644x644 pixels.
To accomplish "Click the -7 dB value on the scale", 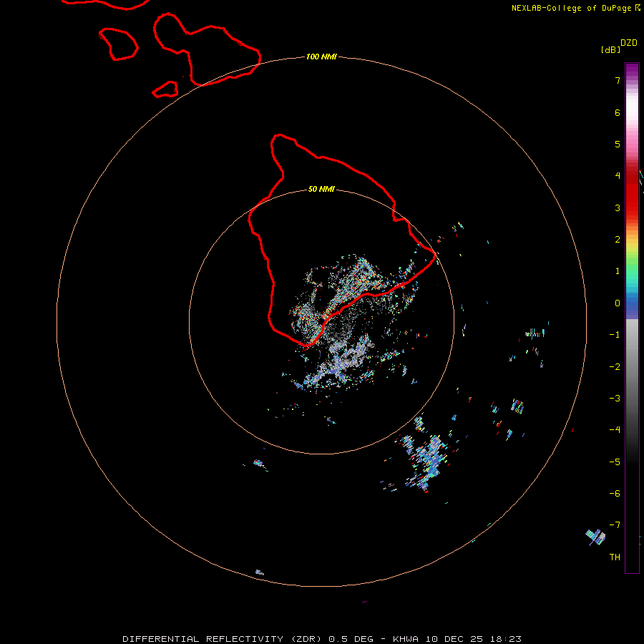I will tap(615, 525).
